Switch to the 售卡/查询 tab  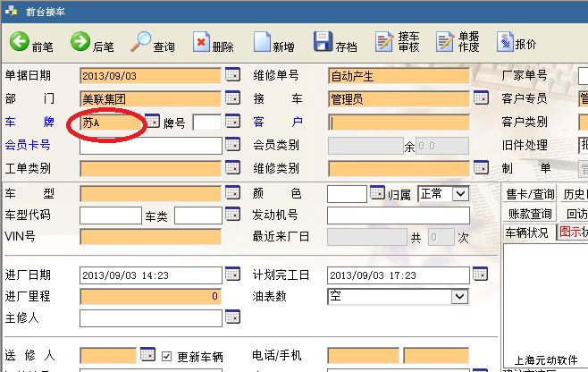(x=530, y=193)
